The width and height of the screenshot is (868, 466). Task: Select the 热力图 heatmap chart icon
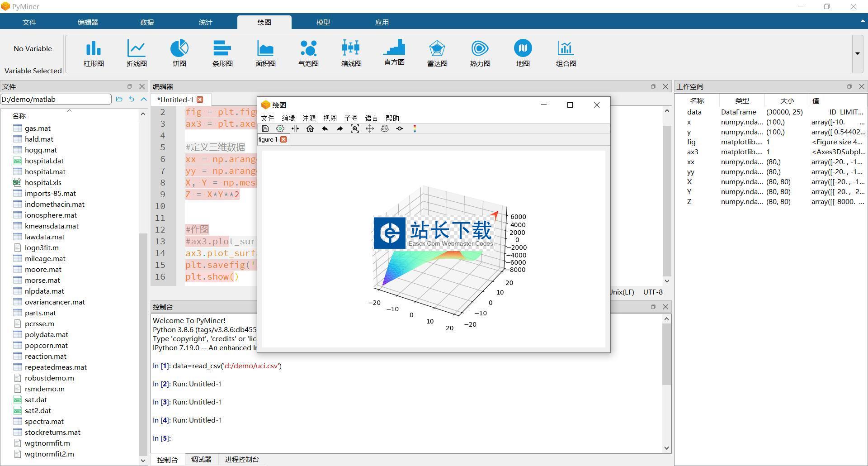480,53
